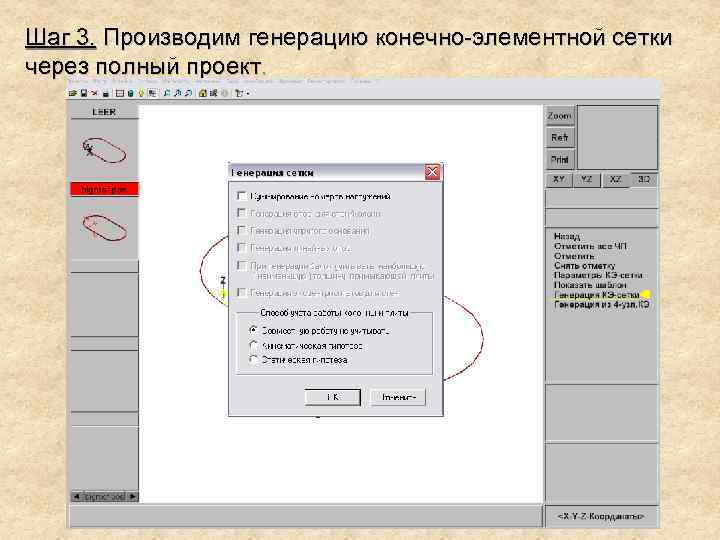Select 'Генерация из 4-узл. КЭ' menu item
The image size is (720, 540).
coord(602,304)
